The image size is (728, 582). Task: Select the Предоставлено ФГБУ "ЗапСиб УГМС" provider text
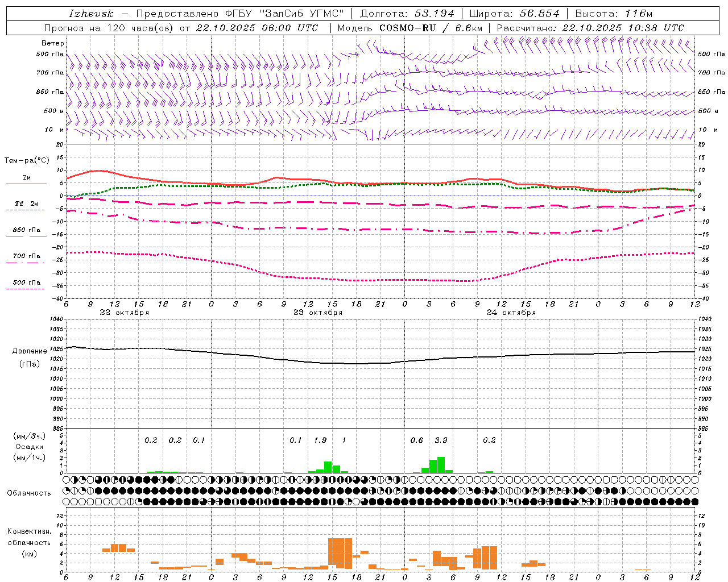coord(240,14)
